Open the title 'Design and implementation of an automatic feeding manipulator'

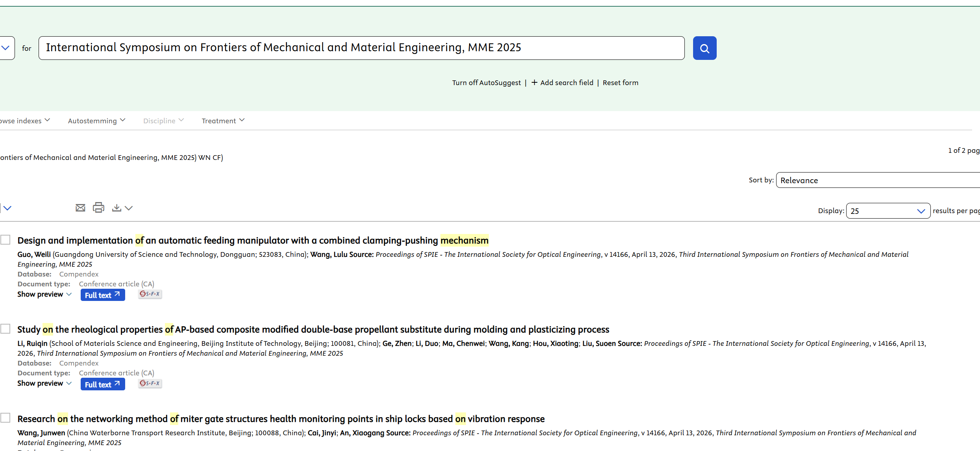point(253,240)
